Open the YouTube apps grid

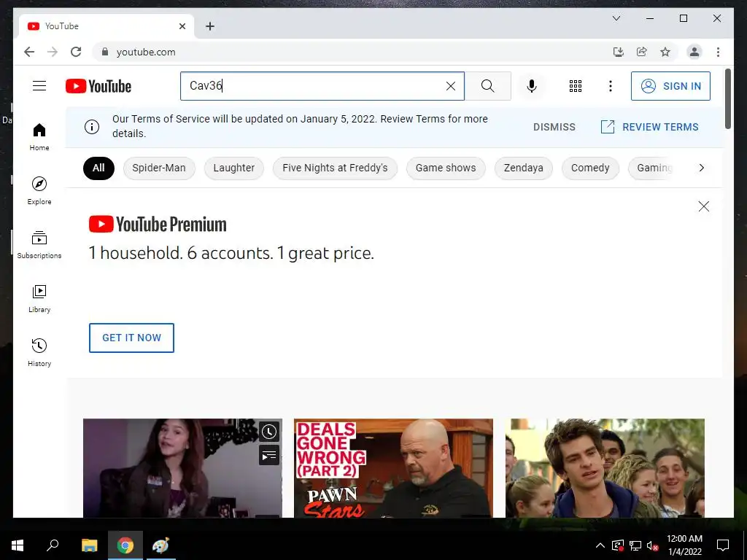tap(575, 86)
